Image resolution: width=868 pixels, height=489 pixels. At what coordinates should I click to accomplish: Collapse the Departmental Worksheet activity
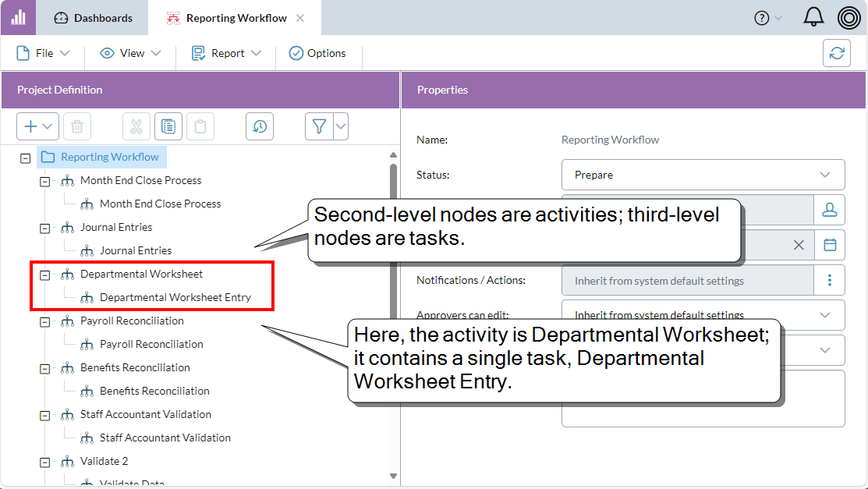(x=44, y=275)
